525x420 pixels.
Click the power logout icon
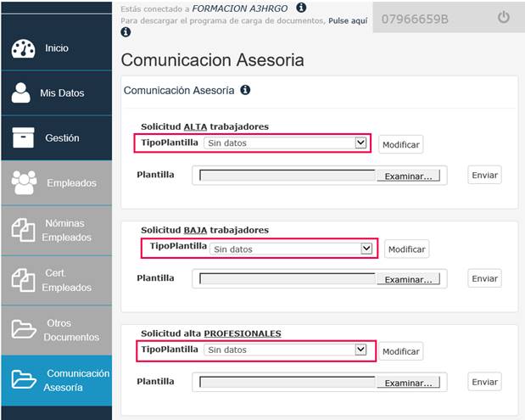503,18
